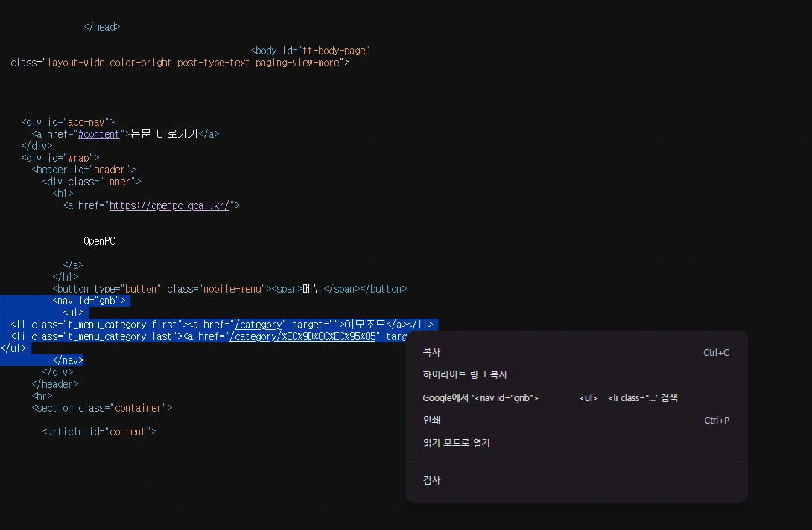
Task: Click the highlighted nav id="gnb" line
Action: click(89, 301)
